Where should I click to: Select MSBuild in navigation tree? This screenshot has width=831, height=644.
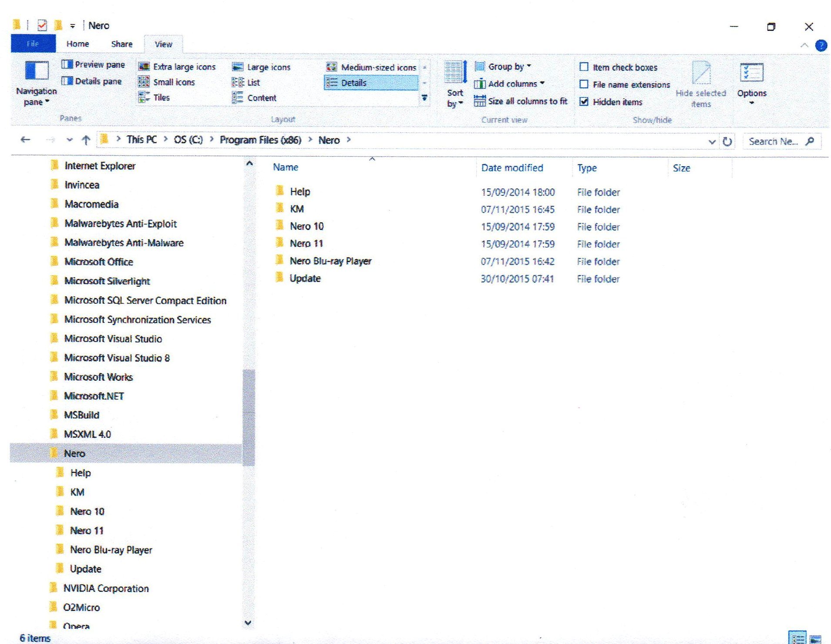(81, 415)
